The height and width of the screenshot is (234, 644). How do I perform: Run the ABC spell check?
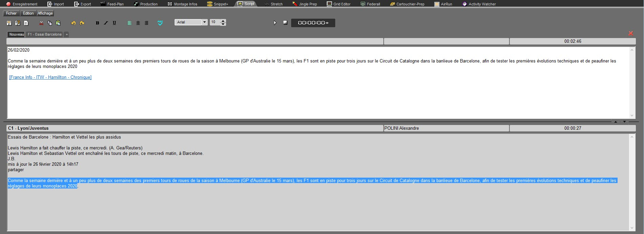click(x=160, y=23)
